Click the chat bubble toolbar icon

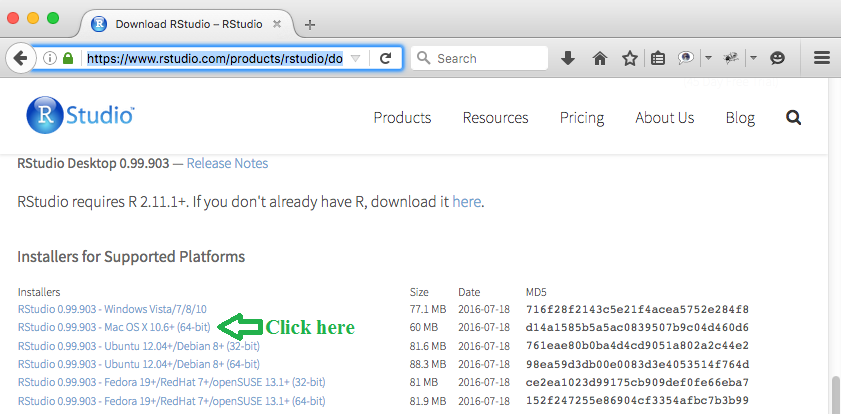(686, 58)
